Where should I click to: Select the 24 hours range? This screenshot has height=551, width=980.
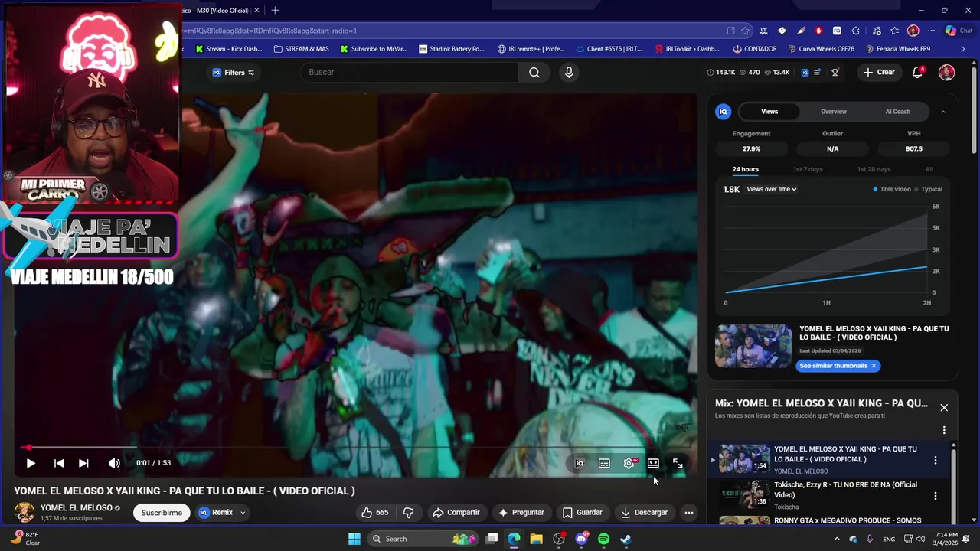745,169
